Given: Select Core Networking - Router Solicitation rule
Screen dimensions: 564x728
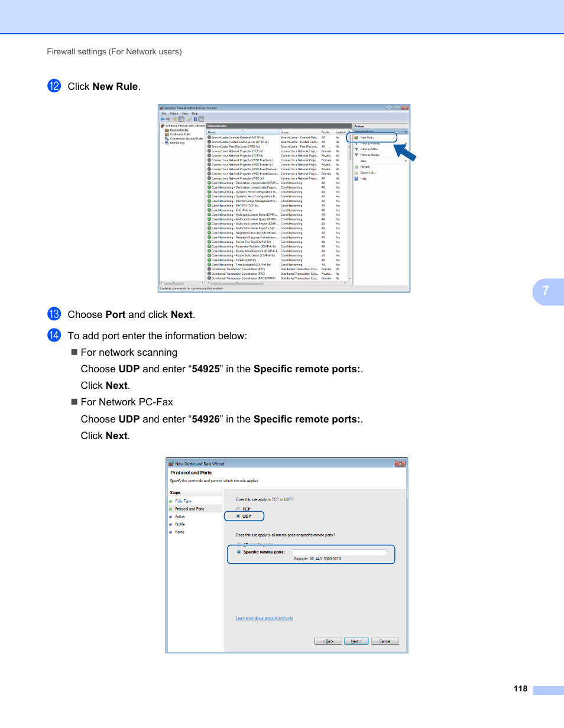Looking at the screenshot, I should tap(242, 255).
